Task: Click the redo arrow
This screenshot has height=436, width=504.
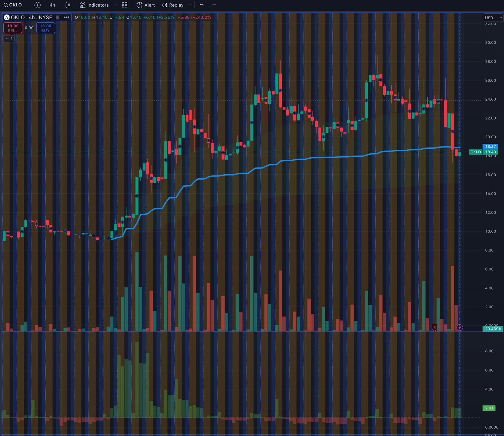Action: click(x=214, y=5)
